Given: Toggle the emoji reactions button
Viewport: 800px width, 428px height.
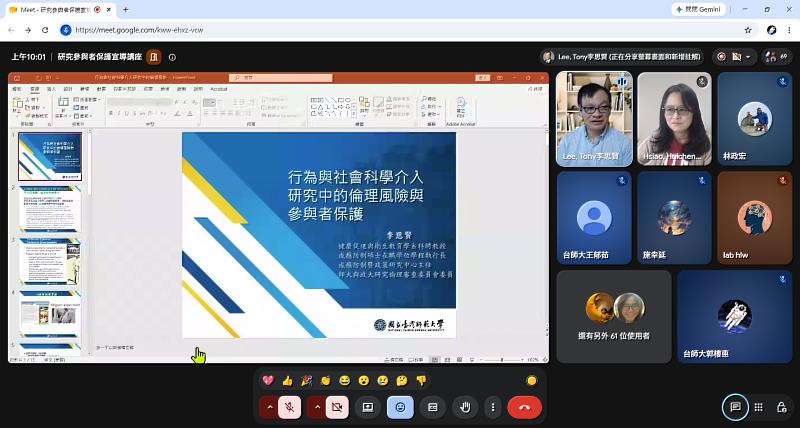Looking at the screenshot, I should coord(401,407).
